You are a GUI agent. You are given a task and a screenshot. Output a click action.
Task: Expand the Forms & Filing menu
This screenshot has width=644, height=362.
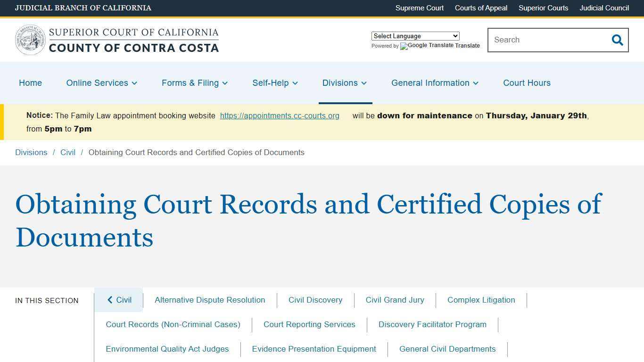225,83
